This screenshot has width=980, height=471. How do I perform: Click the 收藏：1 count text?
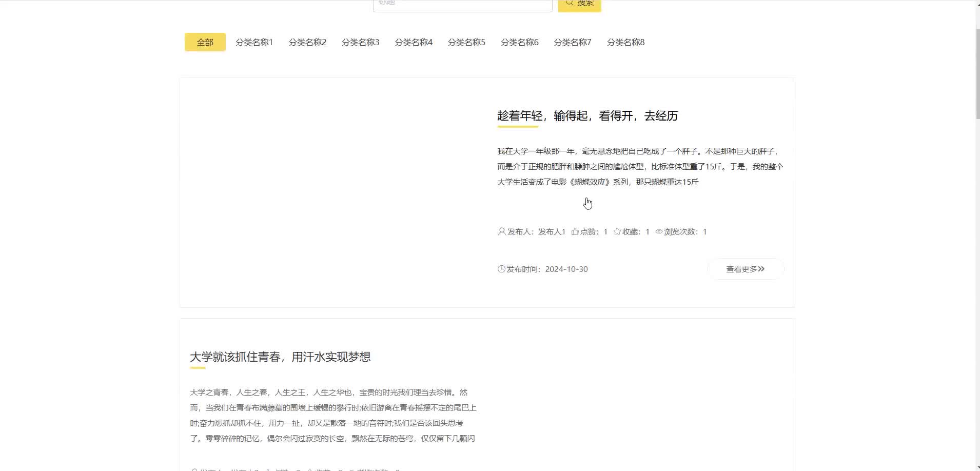(636, 231)
